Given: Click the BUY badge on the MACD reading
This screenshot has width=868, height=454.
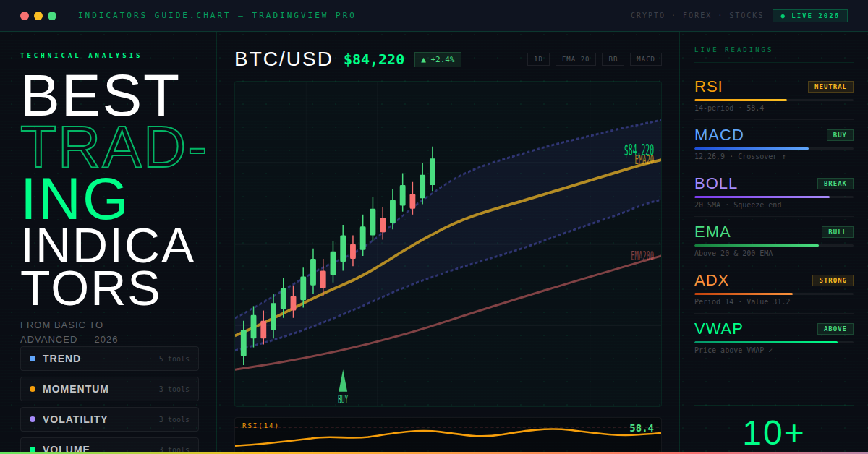Looking at the screenshot, I should pyautogui.click(x=840, y=135).
